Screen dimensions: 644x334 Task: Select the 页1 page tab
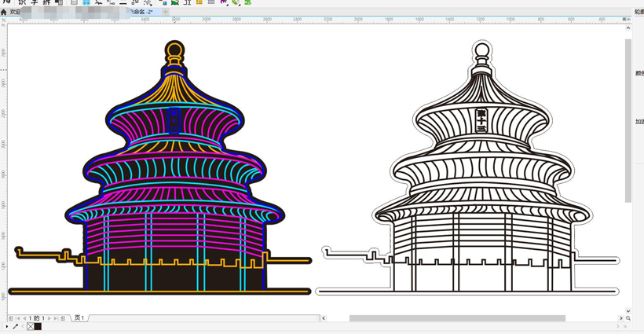[x=79, y=318]
